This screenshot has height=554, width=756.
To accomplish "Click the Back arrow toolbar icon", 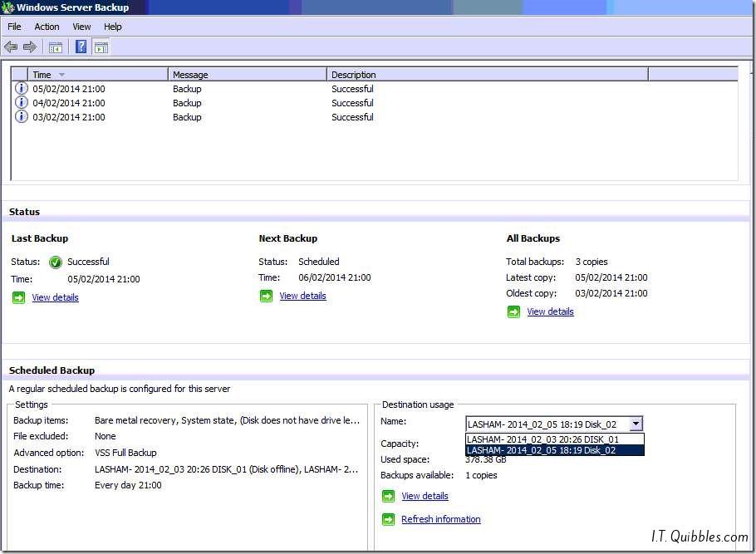I will (x=11, y=47).
